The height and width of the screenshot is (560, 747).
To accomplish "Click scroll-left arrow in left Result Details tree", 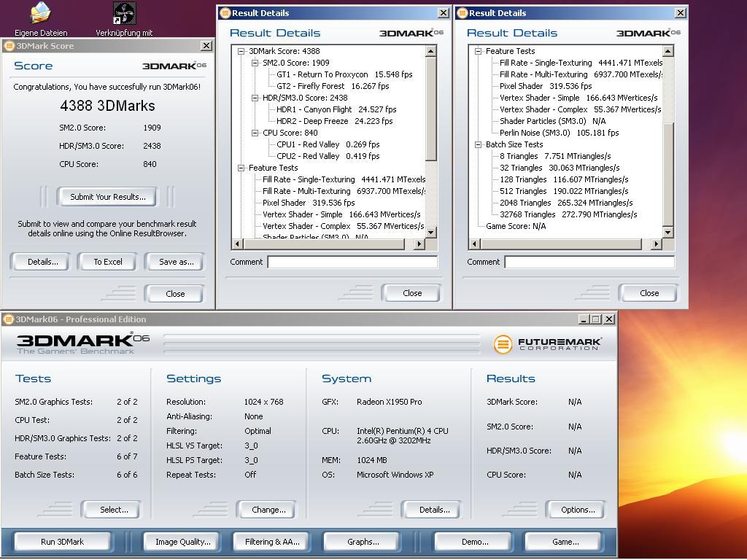I will (x=238, y=244).
